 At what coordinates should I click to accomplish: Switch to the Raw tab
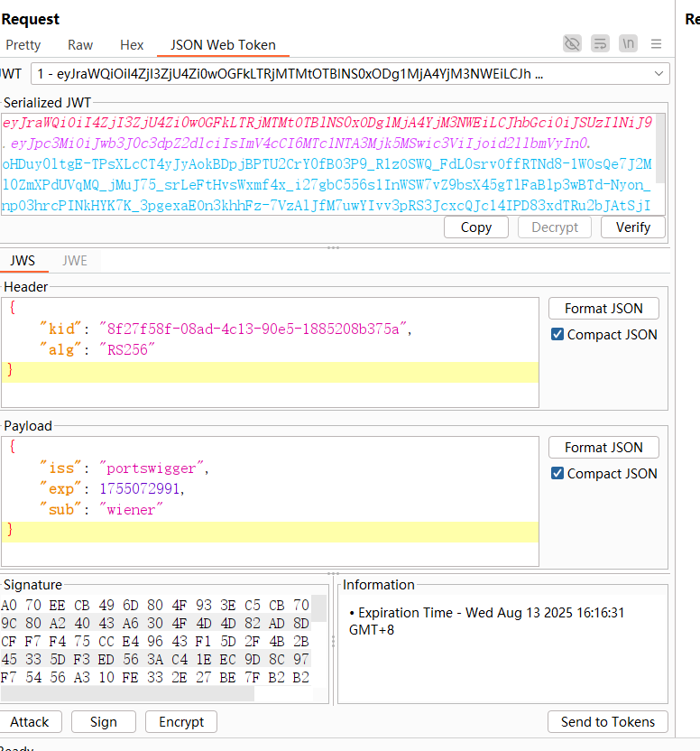(x=80, y=45)
